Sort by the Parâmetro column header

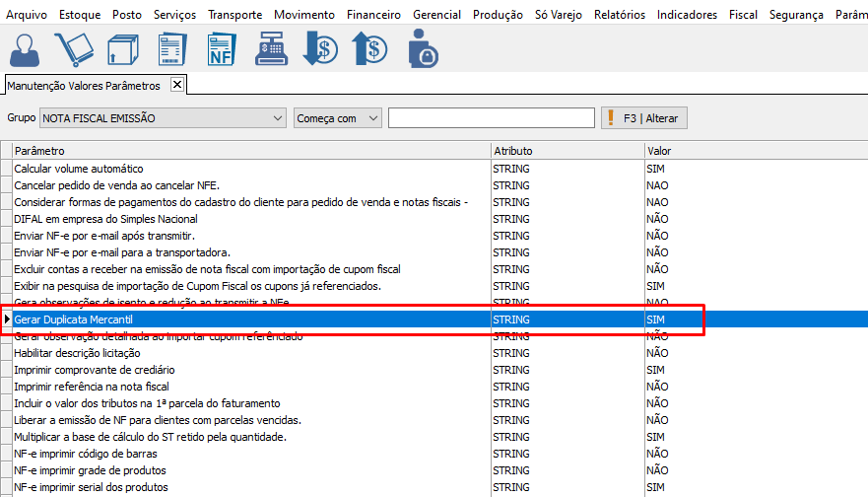pyautogui.click(x=251, y=151)
